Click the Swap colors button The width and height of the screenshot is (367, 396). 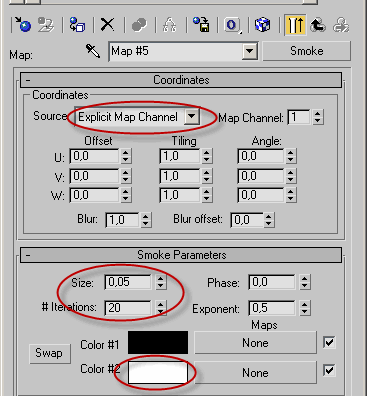tap(49, 353)
